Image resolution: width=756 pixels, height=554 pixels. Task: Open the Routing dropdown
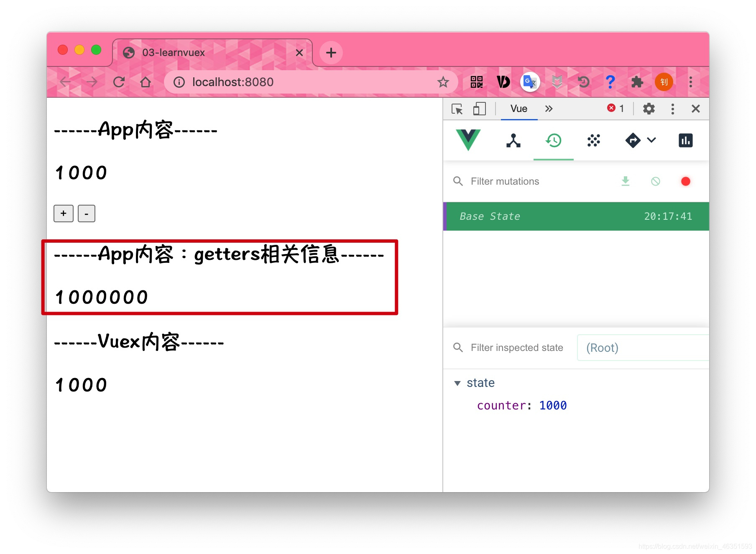641,140
